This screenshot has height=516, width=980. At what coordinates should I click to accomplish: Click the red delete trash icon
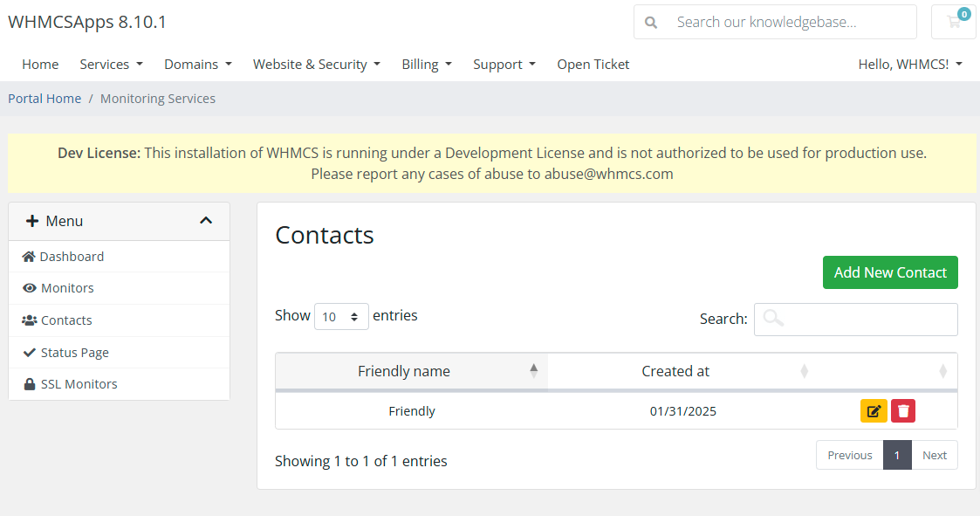click(x=903, y=411)
